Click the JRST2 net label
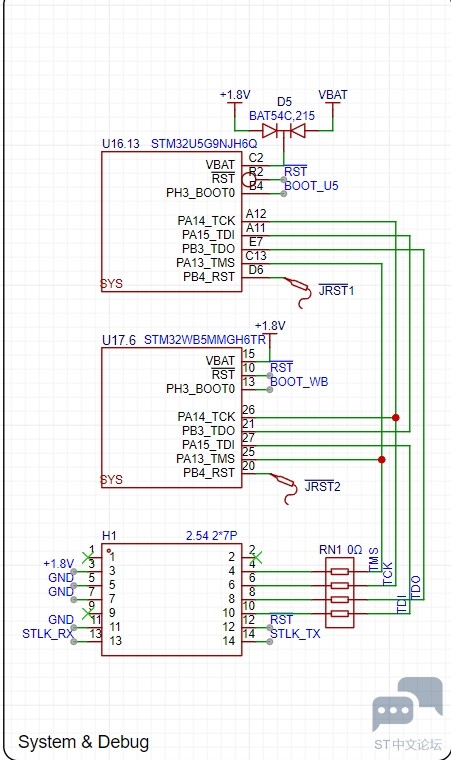Screen dimensions: 451x760 click(x=322, y=486)
